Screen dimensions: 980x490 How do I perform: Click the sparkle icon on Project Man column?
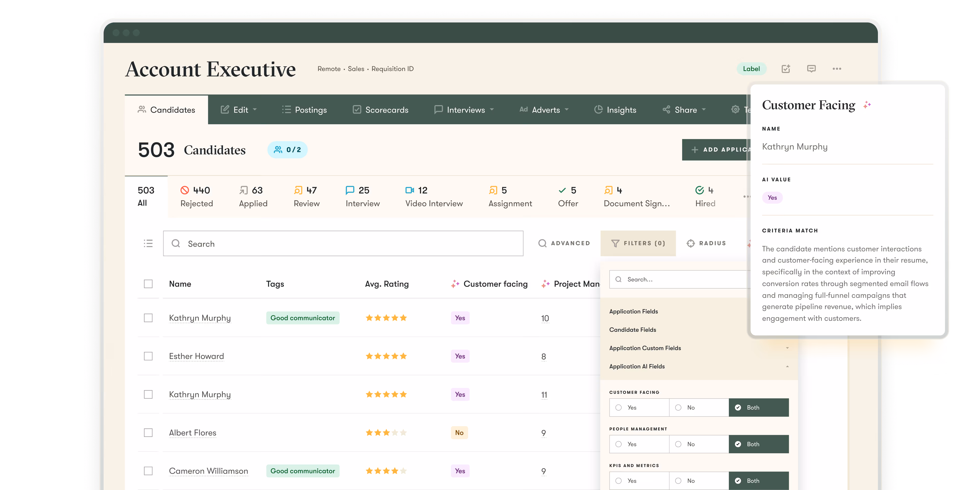click(546, 284)
